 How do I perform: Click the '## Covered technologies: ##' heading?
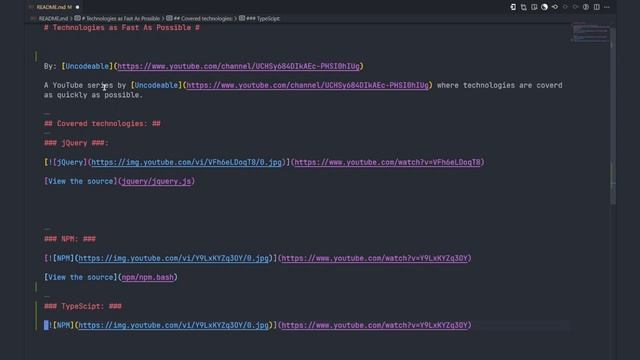click(x=102, y=124)
